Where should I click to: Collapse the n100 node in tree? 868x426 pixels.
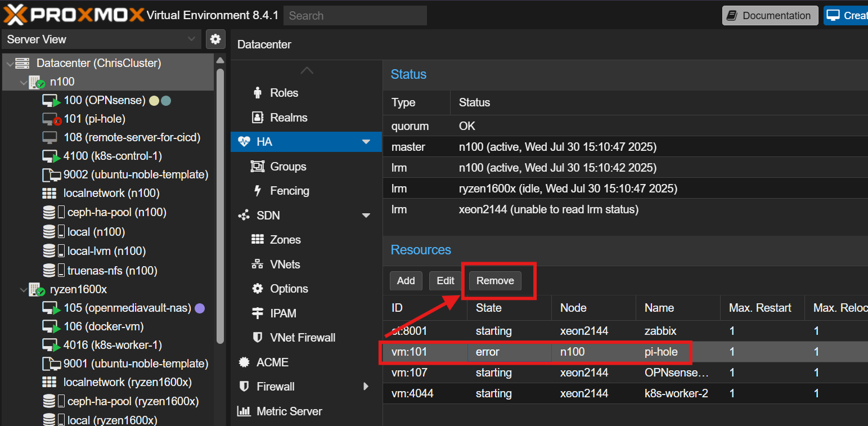[23, 82]
